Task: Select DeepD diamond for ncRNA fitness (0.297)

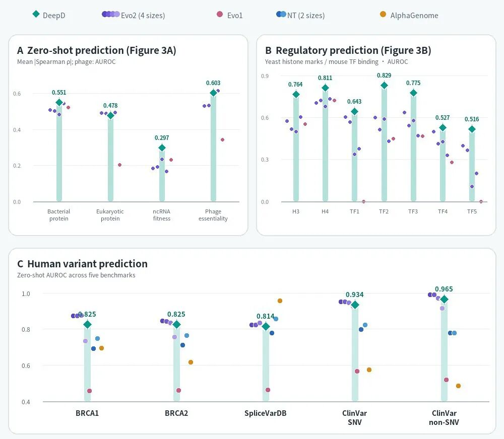Action: pyautogui.click(x=162, y=148)
